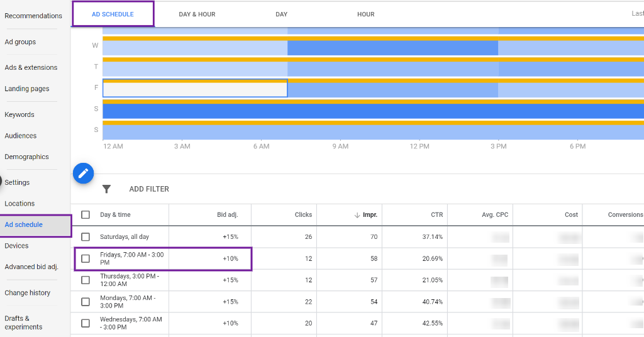Sort table by CTR column header
644x337 pixels.
click(436, 214)
